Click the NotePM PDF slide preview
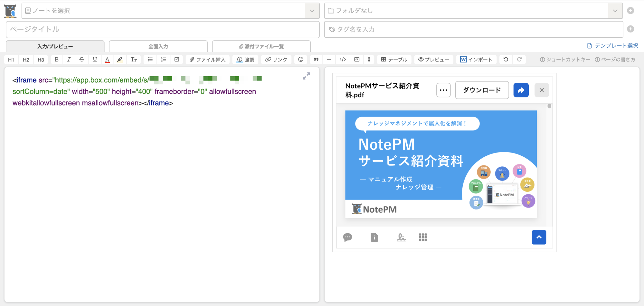Image resolution: width=644 pixels, height=307 pixels. [x=441, y=164]
